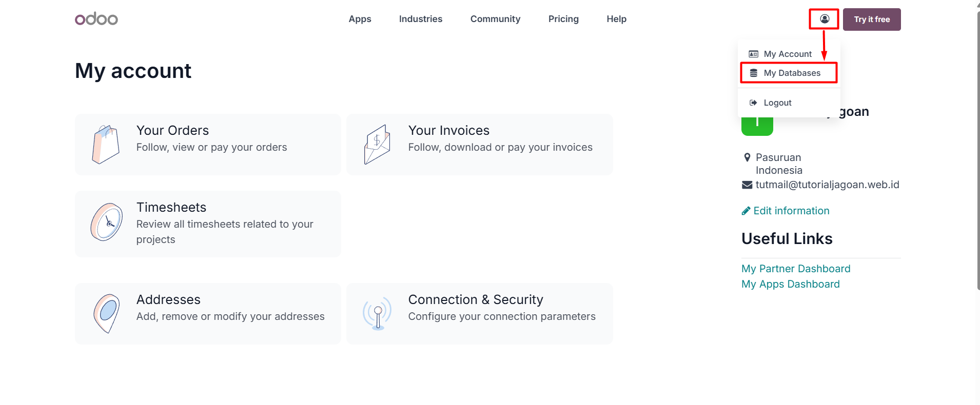Click the pencil icon for Edit information
This screenshot has height=405, width=980.
[746, 211]
